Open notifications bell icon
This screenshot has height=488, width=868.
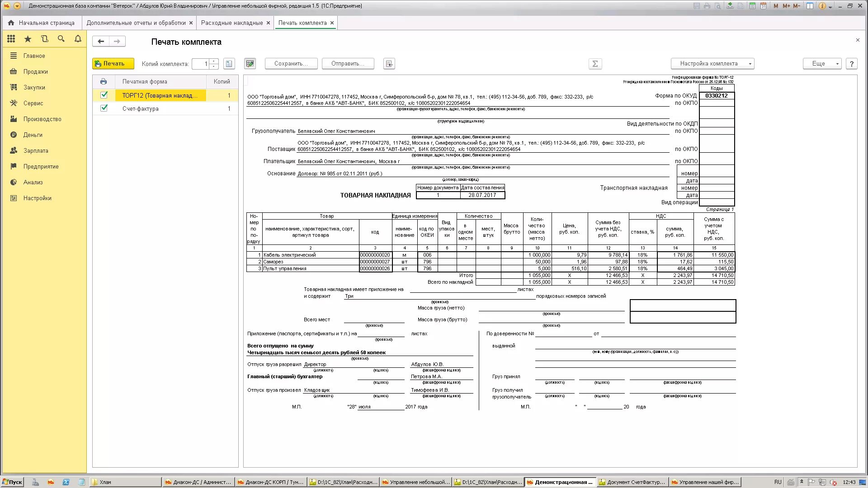[78, 39]
